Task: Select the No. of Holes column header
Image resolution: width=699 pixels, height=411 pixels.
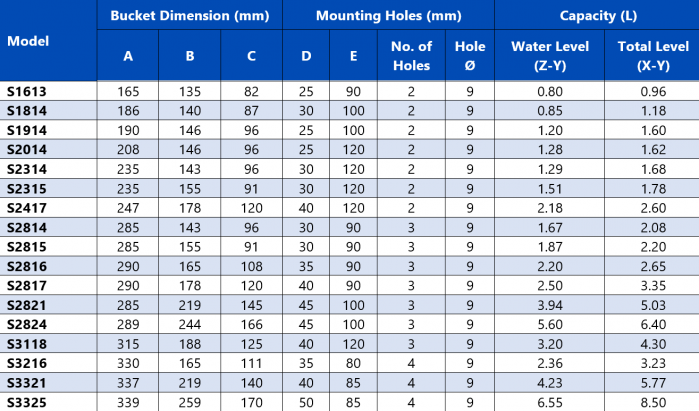Action: 411,56
